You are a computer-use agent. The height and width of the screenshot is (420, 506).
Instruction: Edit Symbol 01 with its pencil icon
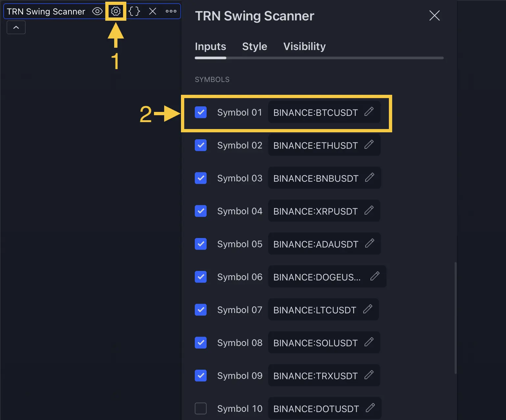coord(369,112)
